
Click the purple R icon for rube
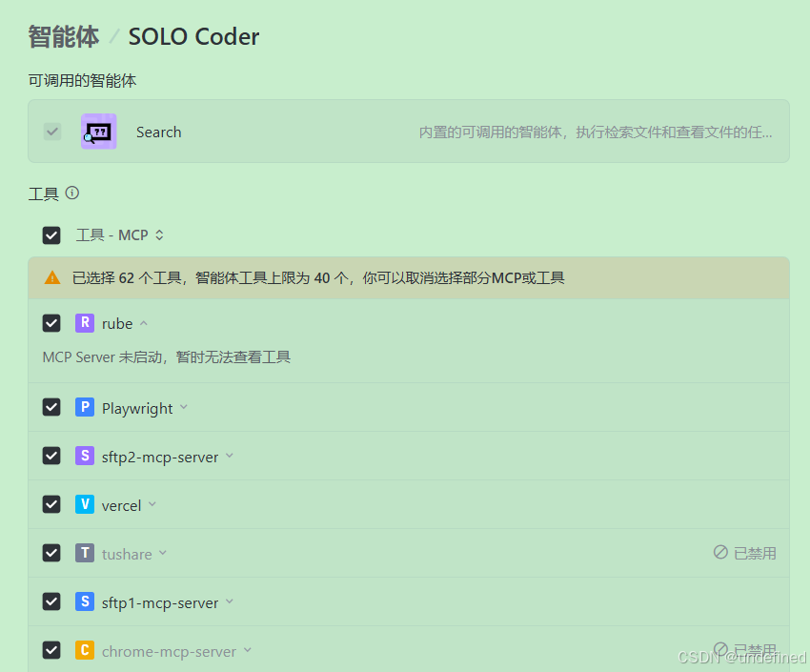click(x=85, y=323)
